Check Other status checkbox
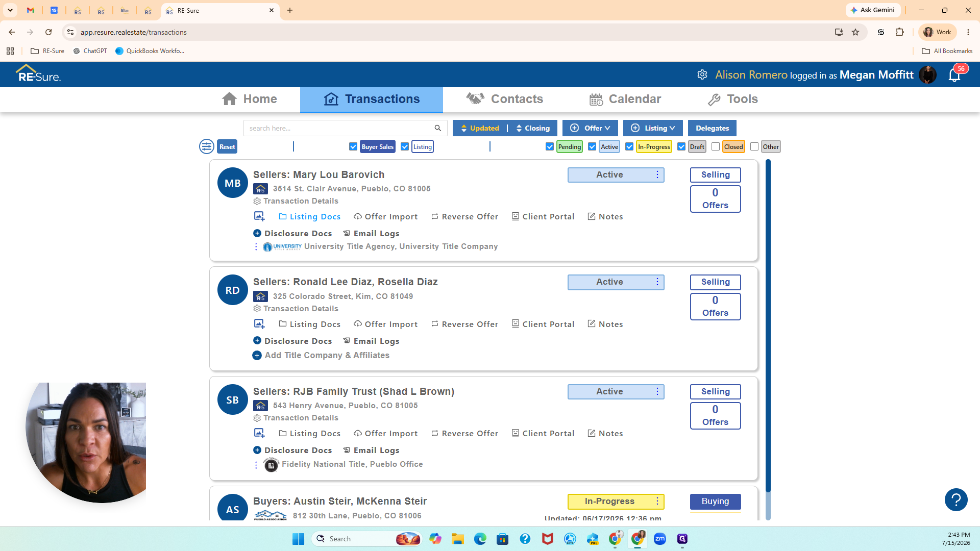The width and height of the screenshot is (980, 551). coord(754,146)
